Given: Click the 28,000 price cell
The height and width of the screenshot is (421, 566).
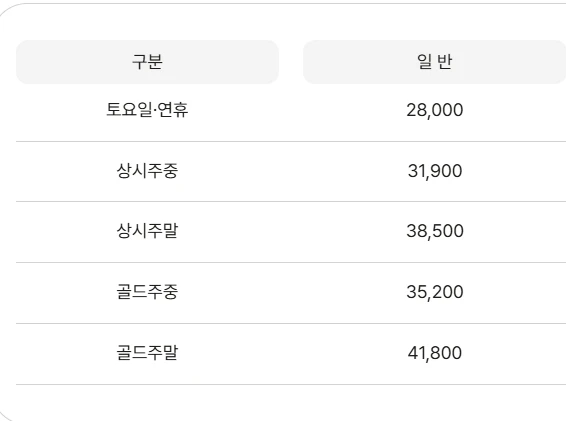Looking at the screenshot, I should coord(435,110).
